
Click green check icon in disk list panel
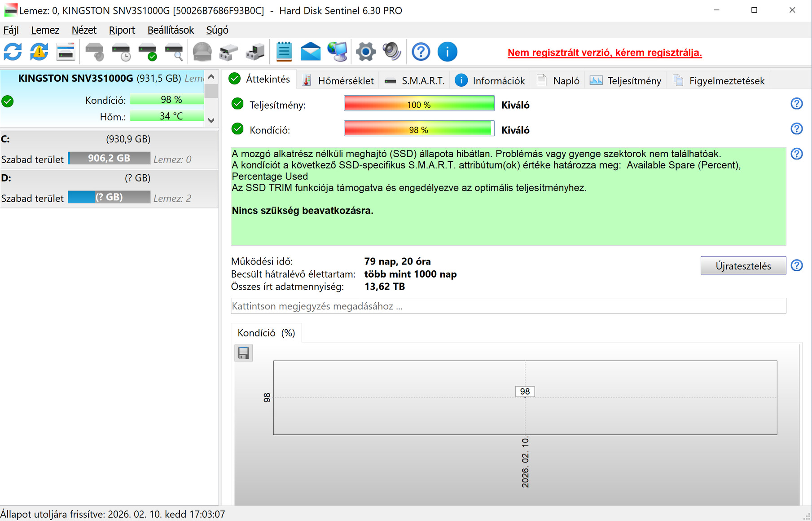[x=7, y=102]
